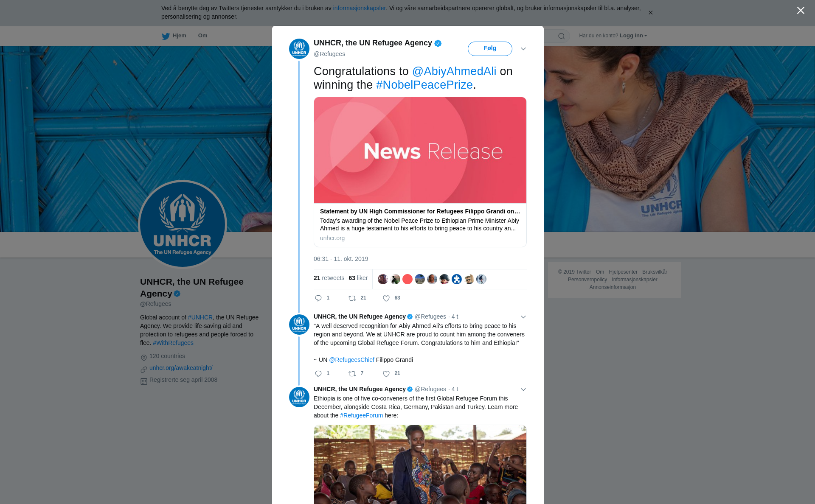Open the #NobelPeacePrize hashtag

[424, 85]
